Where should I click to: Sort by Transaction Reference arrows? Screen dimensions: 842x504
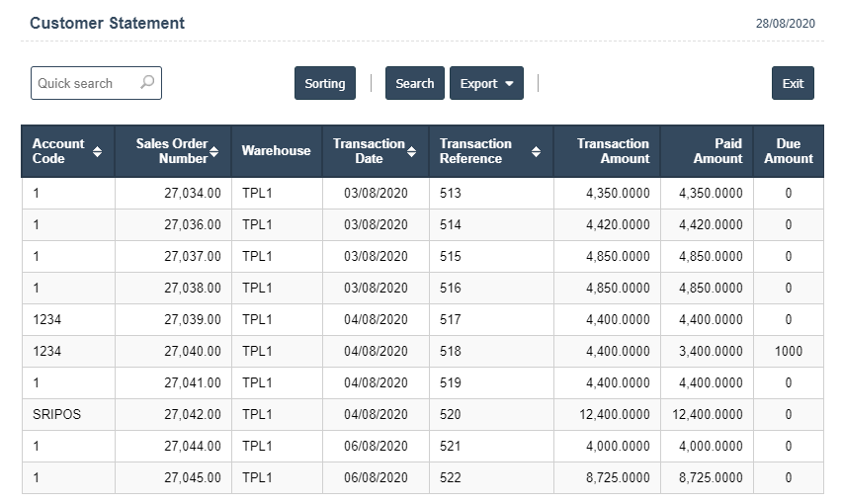point(536,151)
